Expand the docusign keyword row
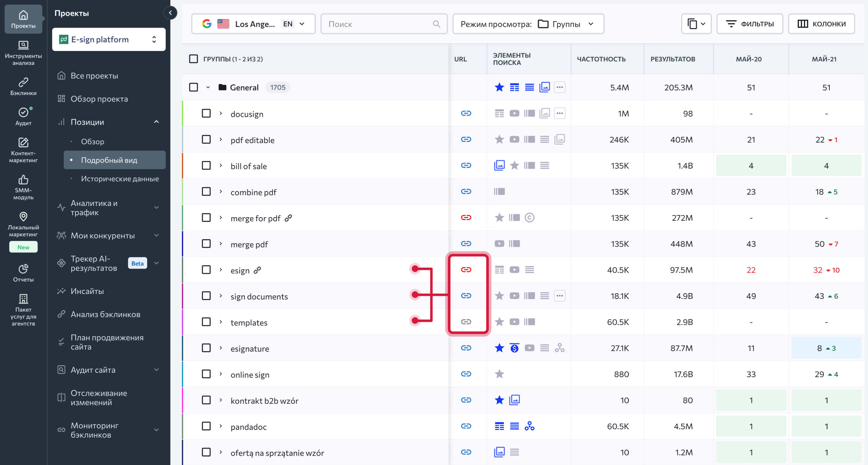The image size is (868, 465). pyautogui.click(x=221, y=113)
